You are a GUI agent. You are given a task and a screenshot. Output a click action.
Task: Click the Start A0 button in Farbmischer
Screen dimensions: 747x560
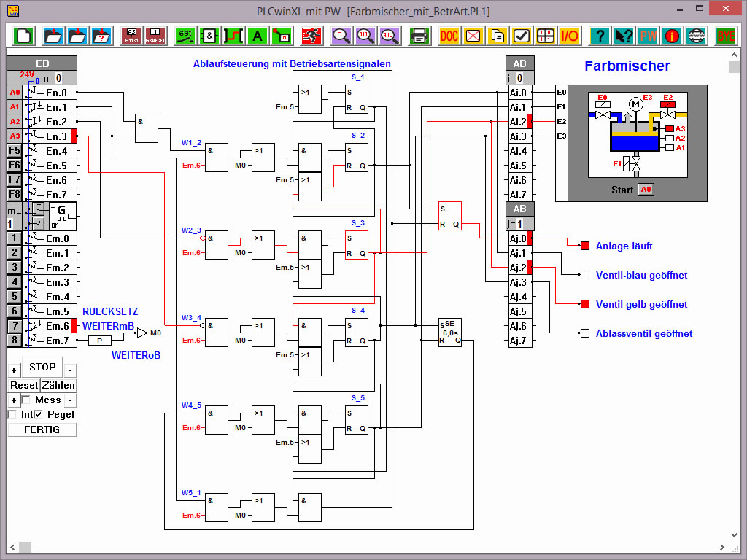pos(646,190)
